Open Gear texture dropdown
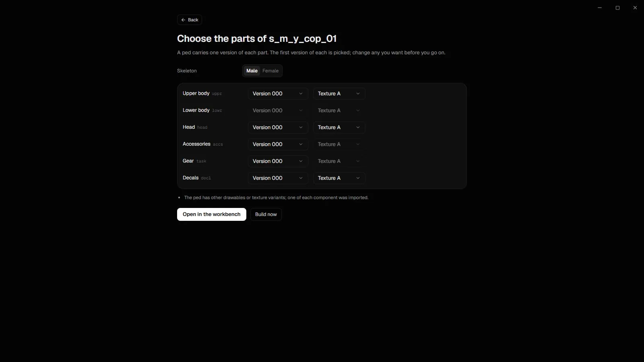This screenshot has height=362, width=644. point(339,161)
